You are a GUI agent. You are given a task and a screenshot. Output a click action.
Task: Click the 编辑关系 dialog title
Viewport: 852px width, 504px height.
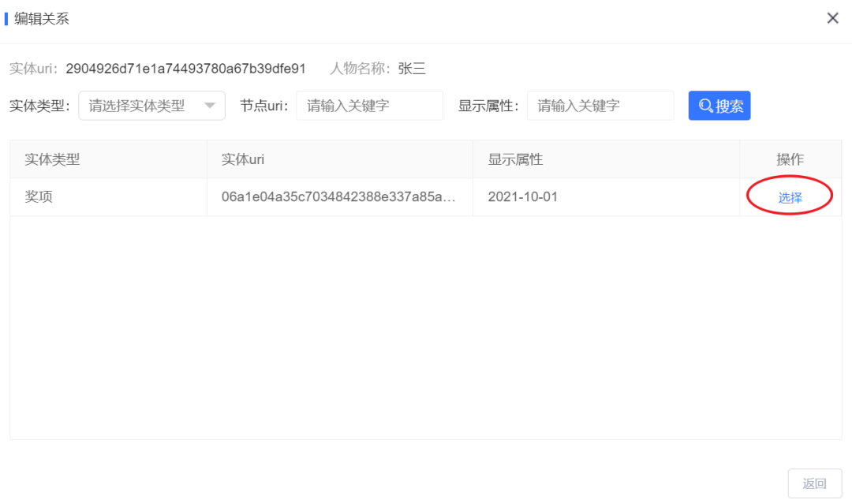click(41, 17)
